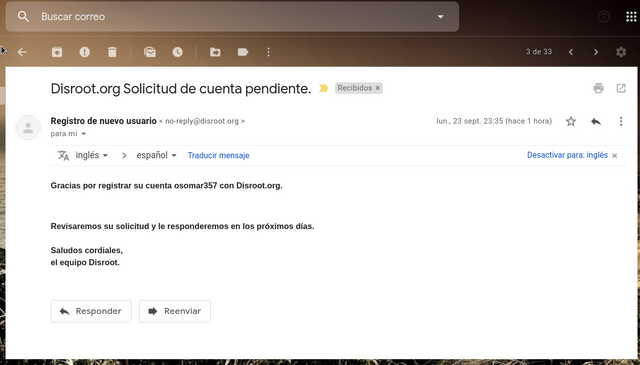Delete this email with trash icon

[x=112, y=52]
